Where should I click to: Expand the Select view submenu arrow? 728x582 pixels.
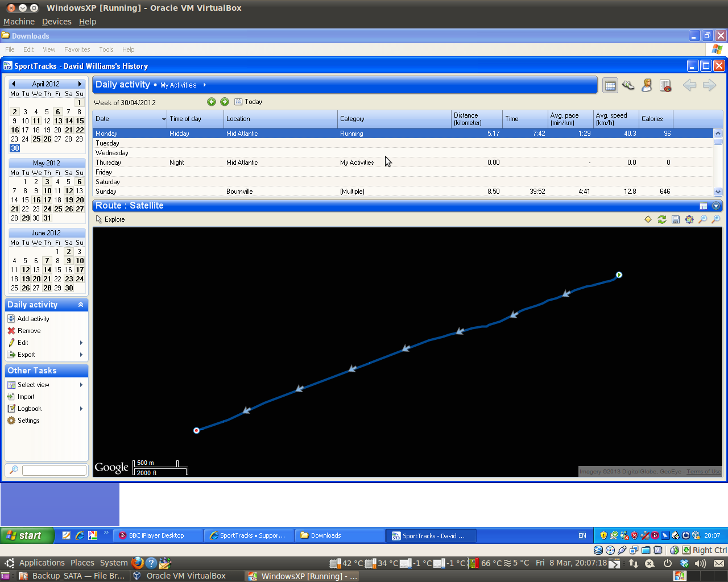point(81,385)
